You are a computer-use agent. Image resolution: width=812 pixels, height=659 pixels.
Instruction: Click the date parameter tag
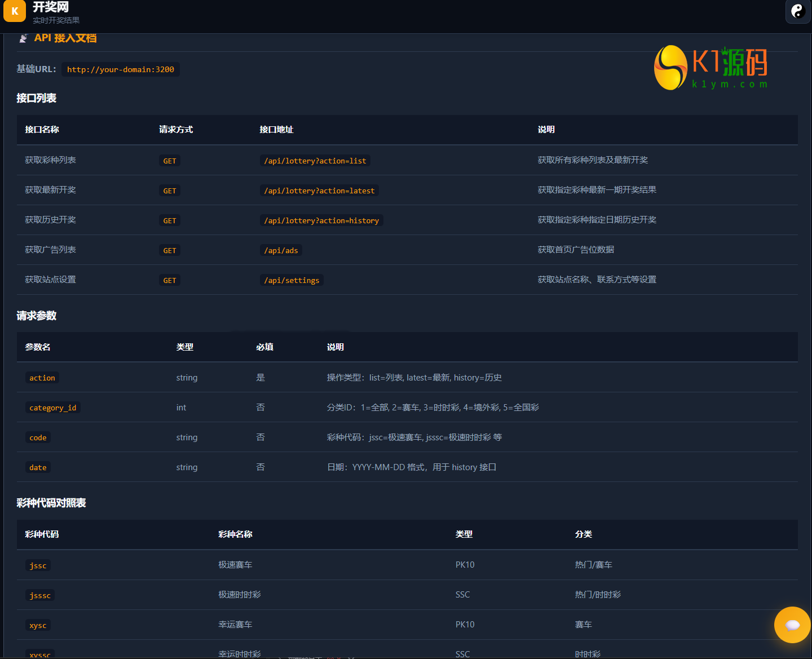(38, 467)
